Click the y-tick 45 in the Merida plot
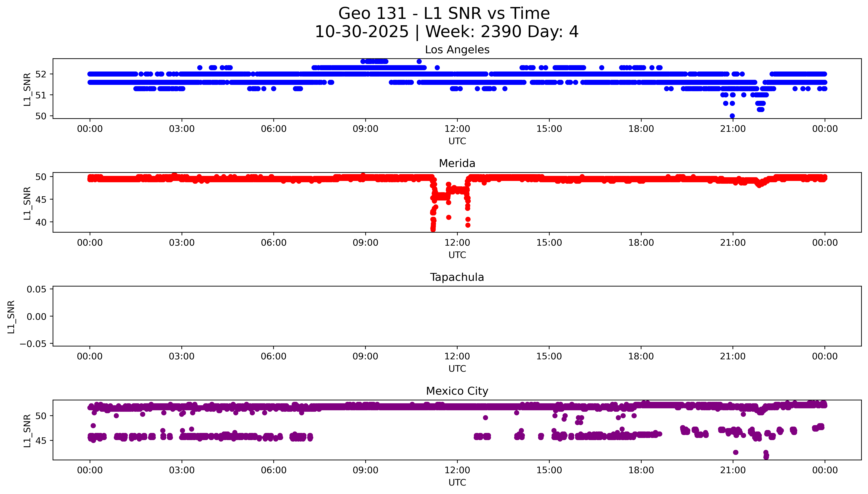The height and width of the screenshot is (494, 868). click(41, 200)
